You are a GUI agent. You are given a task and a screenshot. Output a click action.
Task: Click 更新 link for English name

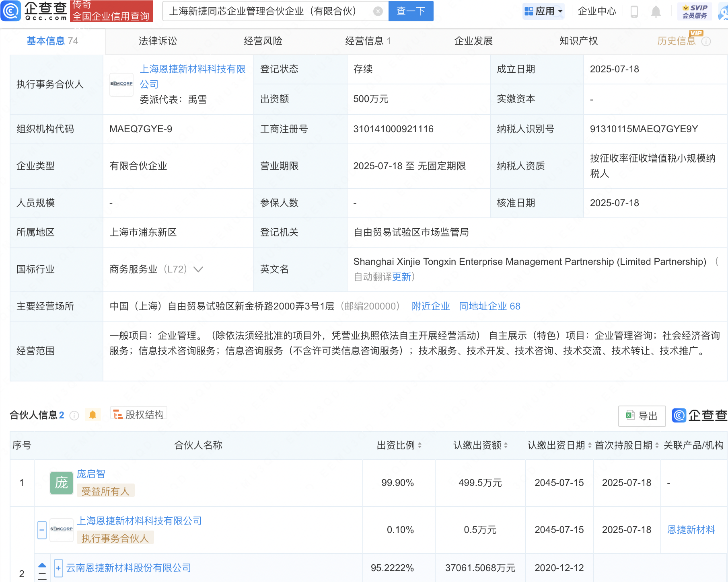coord(401,277)
